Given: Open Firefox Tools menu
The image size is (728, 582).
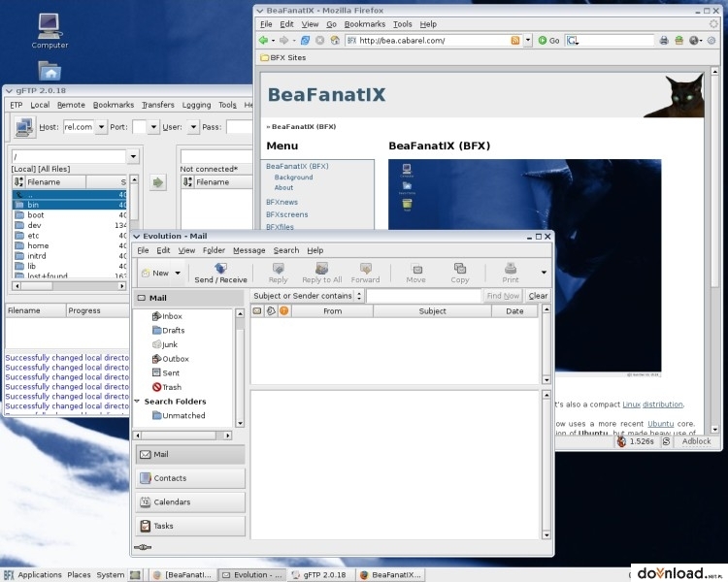Looking at the screenshot, I should (403, 24).
